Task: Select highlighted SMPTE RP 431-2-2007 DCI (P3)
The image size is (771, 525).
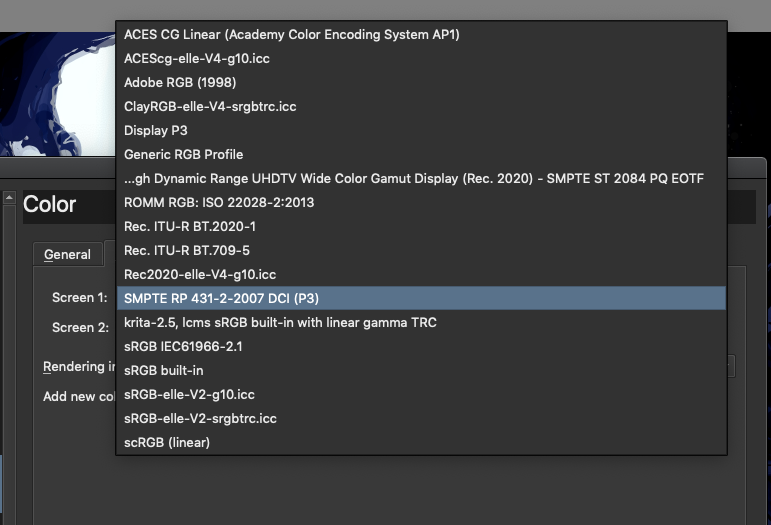Action: click(x=222, y=298)
